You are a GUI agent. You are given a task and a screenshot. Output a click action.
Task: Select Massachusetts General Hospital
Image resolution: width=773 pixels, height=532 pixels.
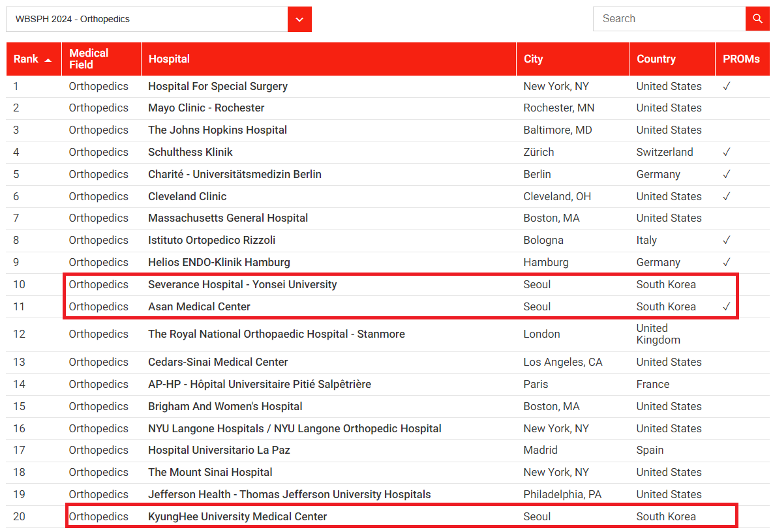click(228, 218)
